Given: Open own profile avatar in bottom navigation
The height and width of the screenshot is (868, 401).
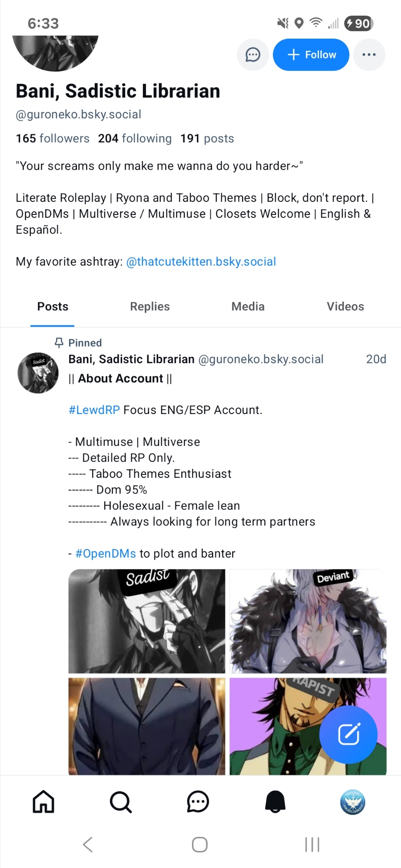Looking at the screenshot, I should (352, 802).
